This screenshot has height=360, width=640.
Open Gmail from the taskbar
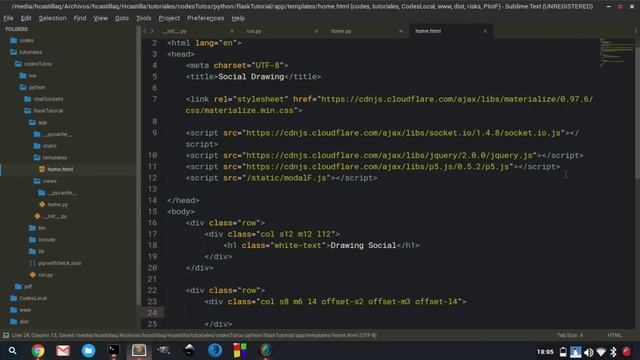click(x=63, y=351)
